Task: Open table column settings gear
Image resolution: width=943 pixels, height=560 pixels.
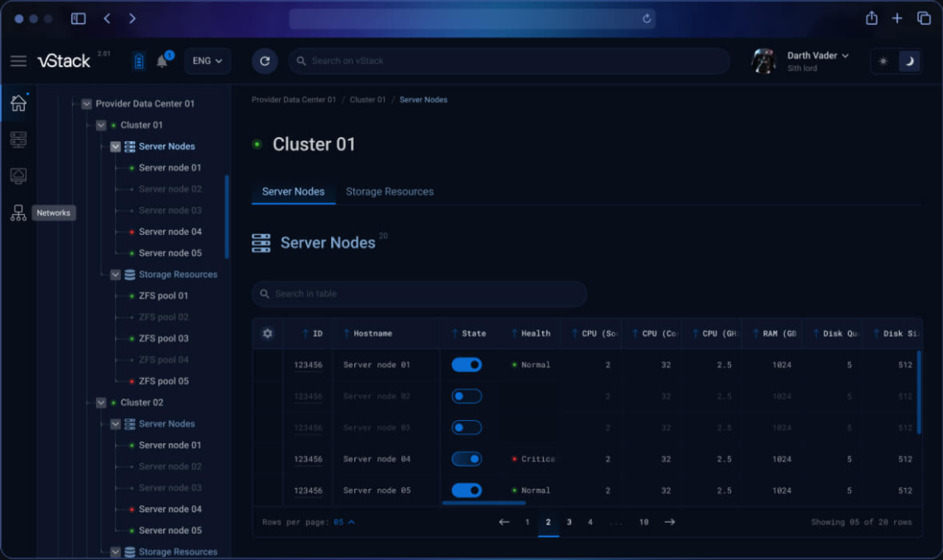Action: click(x=268, y=333)
